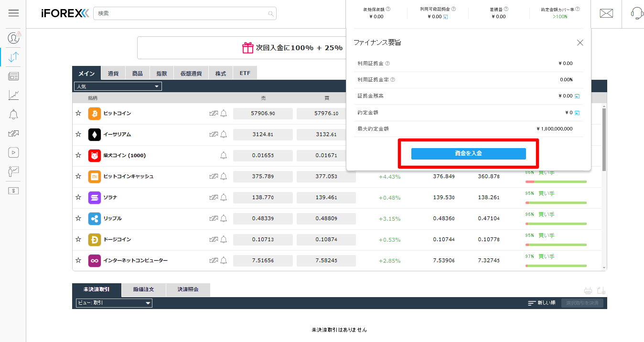The width and height of the screenshot is (644, 342).
Task: Switch to the 仮想通貨 tab
Action: coord(191,73)
